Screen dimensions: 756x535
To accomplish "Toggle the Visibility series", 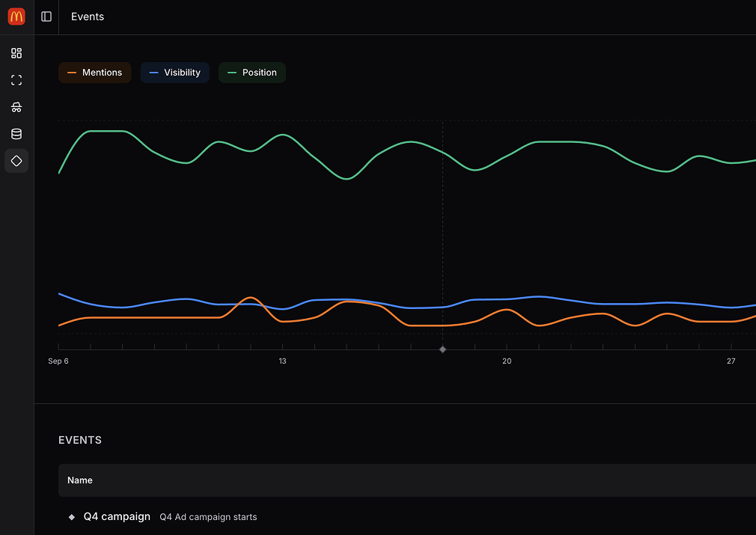I will click(174, 72).
